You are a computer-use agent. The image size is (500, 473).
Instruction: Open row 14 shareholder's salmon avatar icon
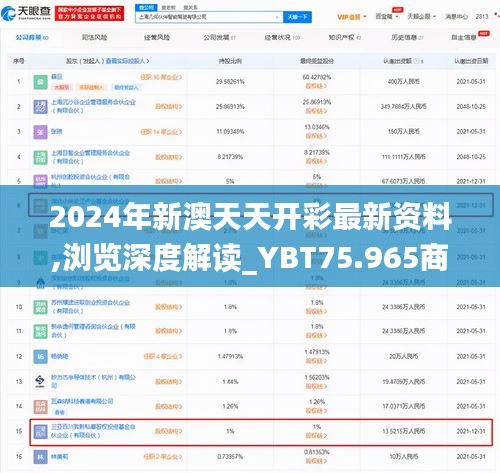pos(40,406)
